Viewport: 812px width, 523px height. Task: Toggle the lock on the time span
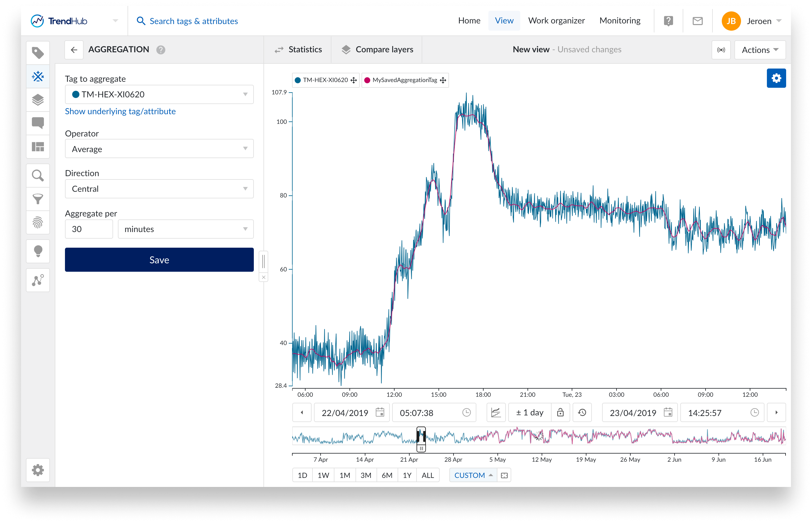coord(560,413)
